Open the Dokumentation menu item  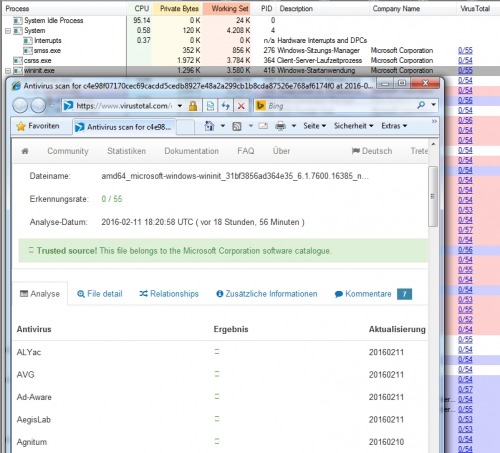click(191, 151)
